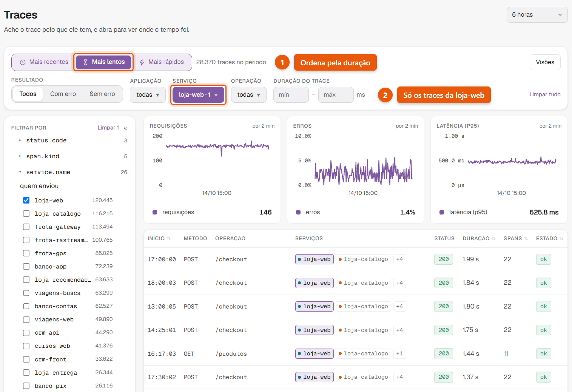
Task: Filter results to Sem erro
Action: 102,94
